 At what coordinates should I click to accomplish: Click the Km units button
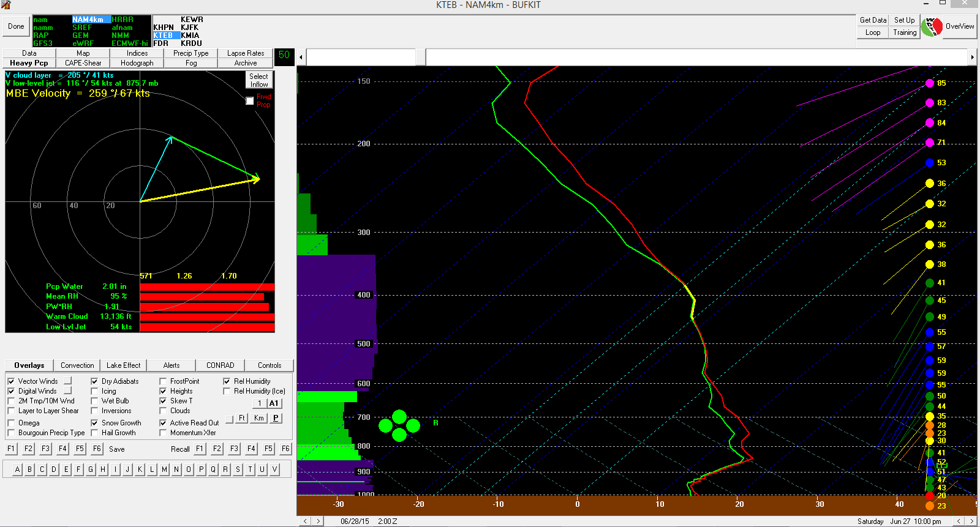(259, 418)
